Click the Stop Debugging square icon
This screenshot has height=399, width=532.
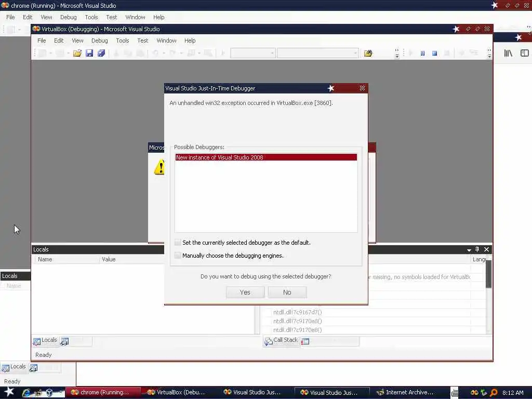(x=435, y=53)
